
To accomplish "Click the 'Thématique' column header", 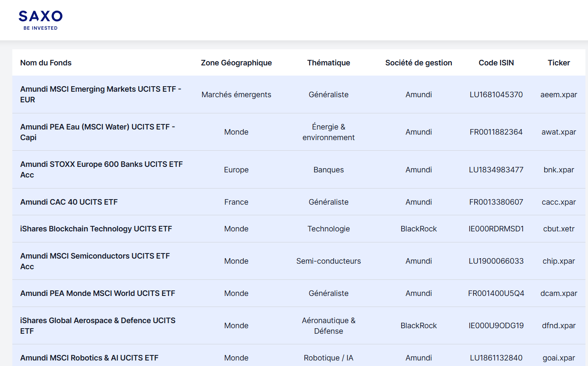I will 329,63.
